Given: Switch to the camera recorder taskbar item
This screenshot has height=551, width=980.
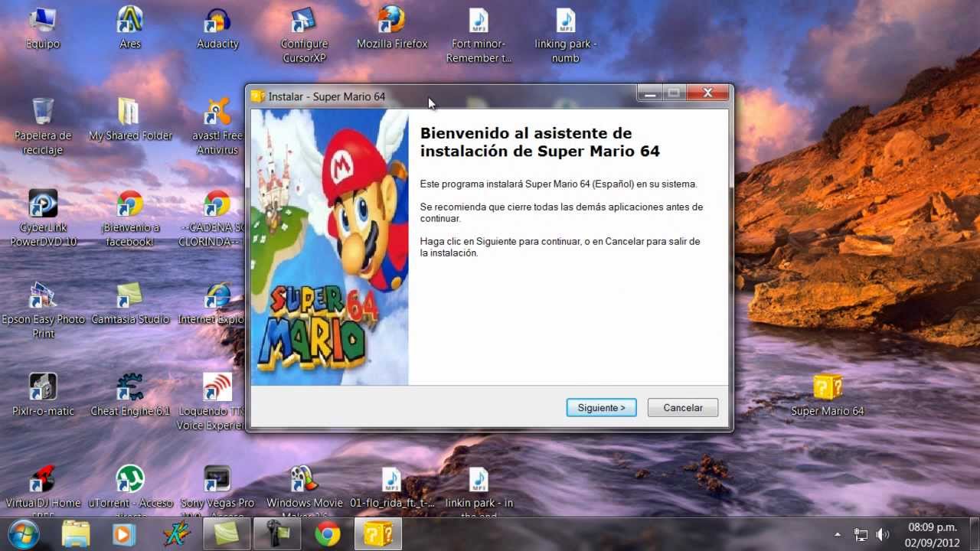Looking at the screenshot, I should pos(276,534).
